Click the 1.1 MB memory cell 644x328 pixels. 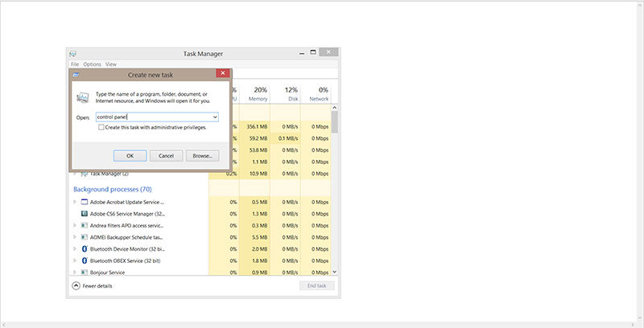254,162
